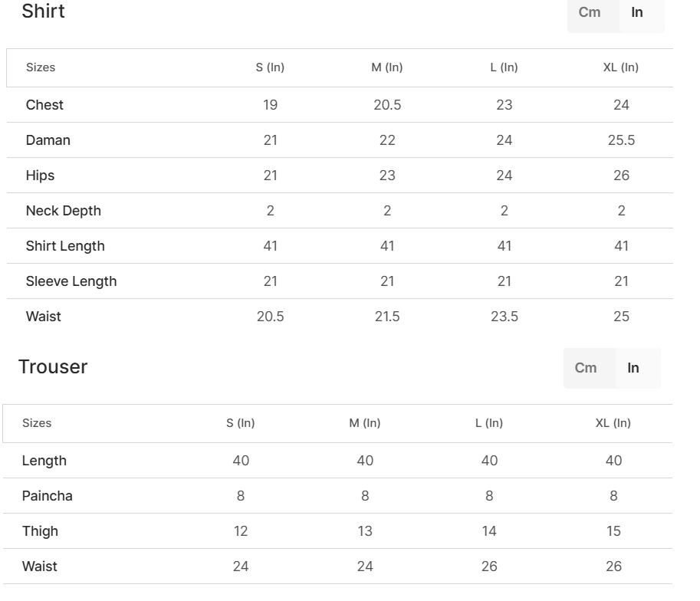Screen dimensions: 700x601
Task: Click the M (In) header in Trouser table
Action: click(x=365, y=423)
